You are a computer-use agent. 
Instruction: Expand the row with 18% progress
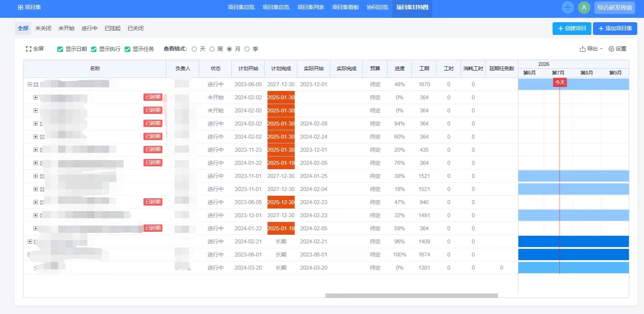pos(36,189)
